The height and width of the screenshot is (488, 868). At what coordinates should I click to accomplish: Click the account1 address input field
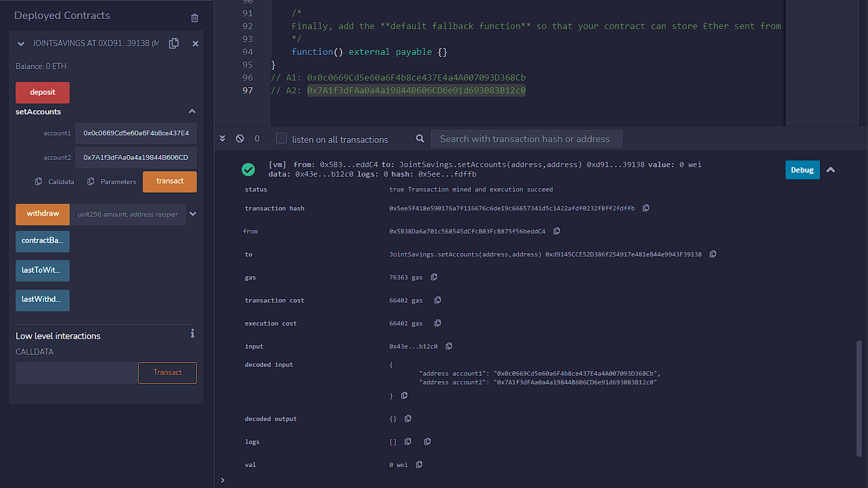tap(135, 133)
